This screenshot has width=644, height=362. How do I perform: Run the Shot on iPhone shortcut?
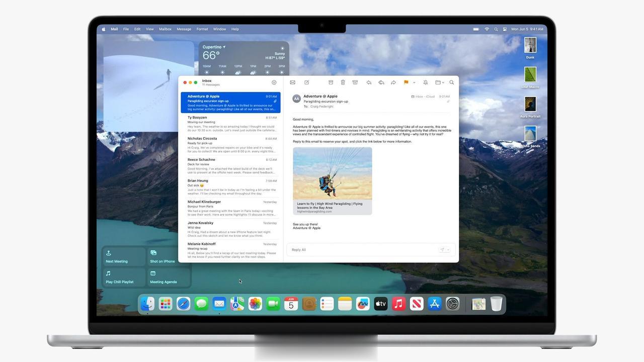tap(169, 256)
